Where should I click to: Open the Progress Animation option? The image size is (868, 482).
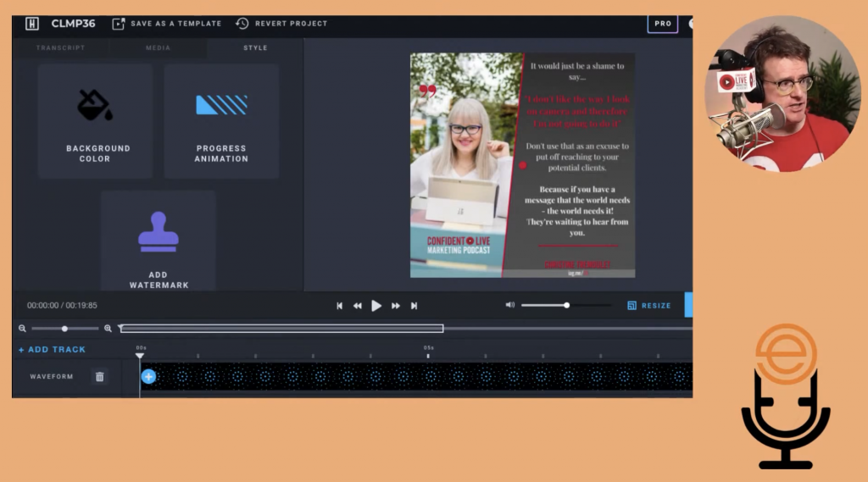tap(221, 120)
